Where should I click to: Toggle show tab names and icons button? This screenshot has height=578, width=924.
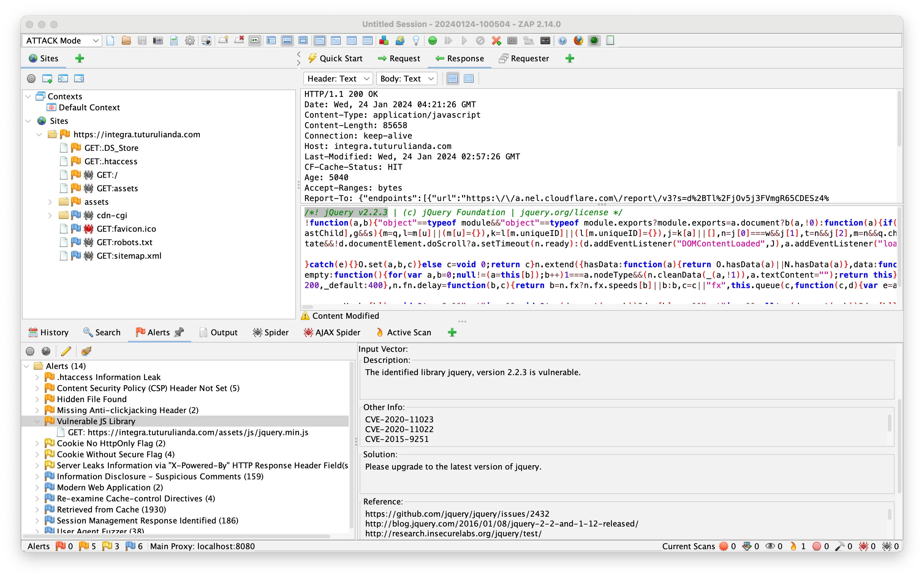(255, 40)
